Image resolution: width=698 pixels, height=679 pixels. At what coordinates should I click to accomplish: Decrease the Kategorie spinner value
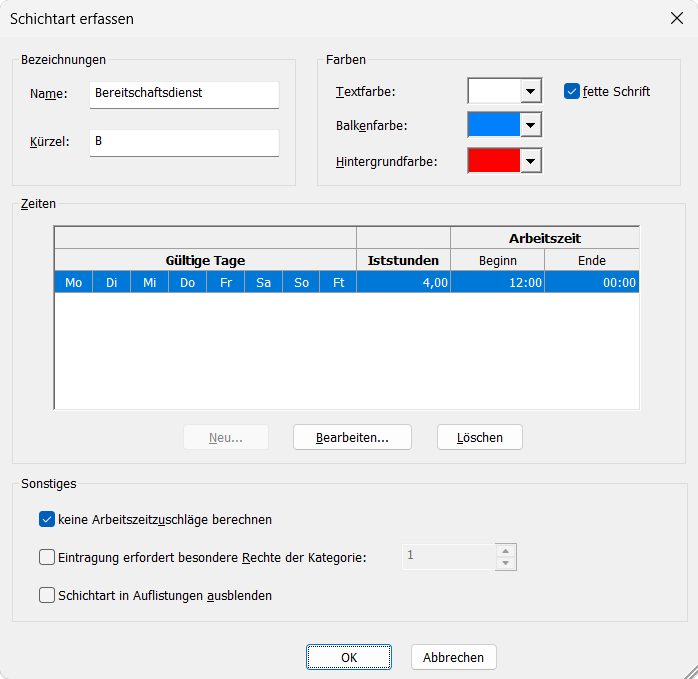[506, 563]
